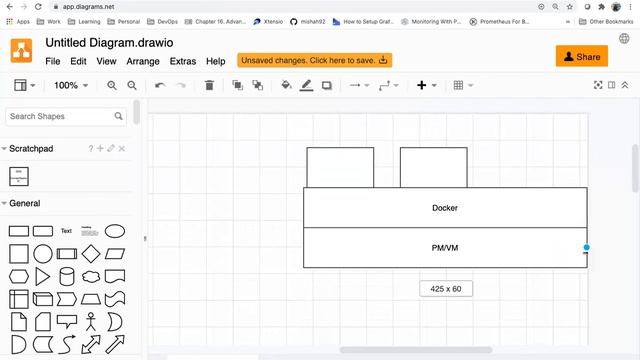
Task: Open the waypoints style dropdown
Action: [x=388, y=85]
